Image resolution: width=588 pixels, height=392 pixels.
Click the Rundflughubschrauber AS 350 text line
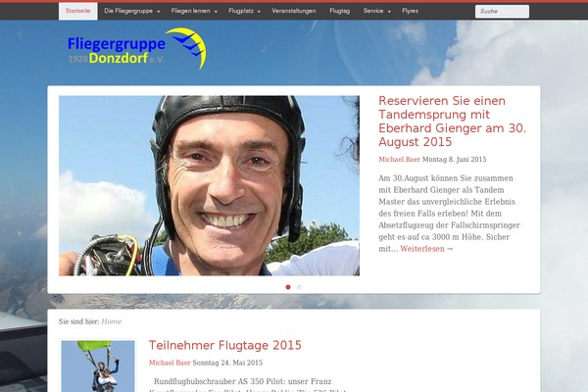click(243, 381)
